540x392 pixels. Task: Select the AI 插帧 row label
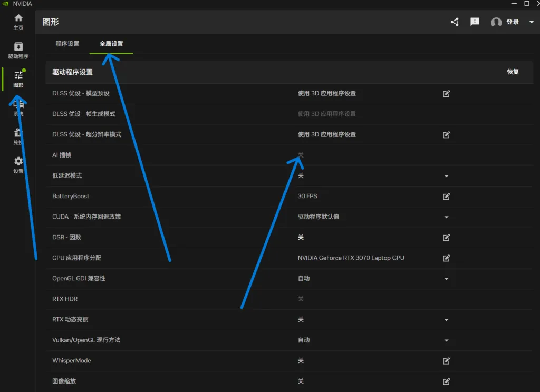pos(62,155)
